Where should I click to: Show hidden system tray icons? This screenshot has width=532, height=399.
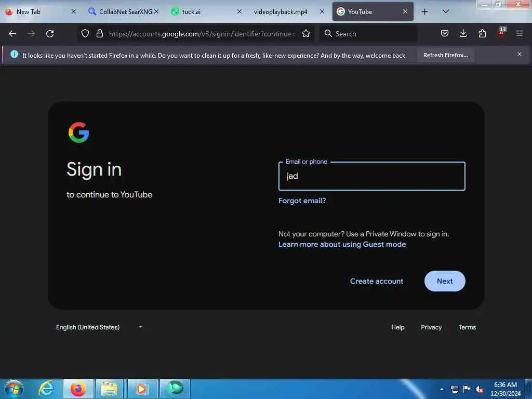442,389
